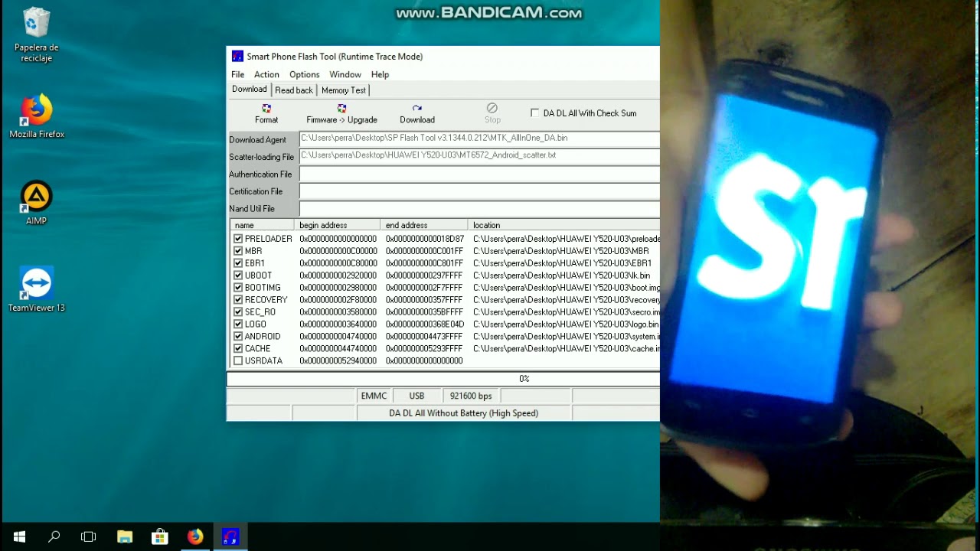980x551 pixels.
Task: Click ANDROID location system.img path
Action: [566, 336]
